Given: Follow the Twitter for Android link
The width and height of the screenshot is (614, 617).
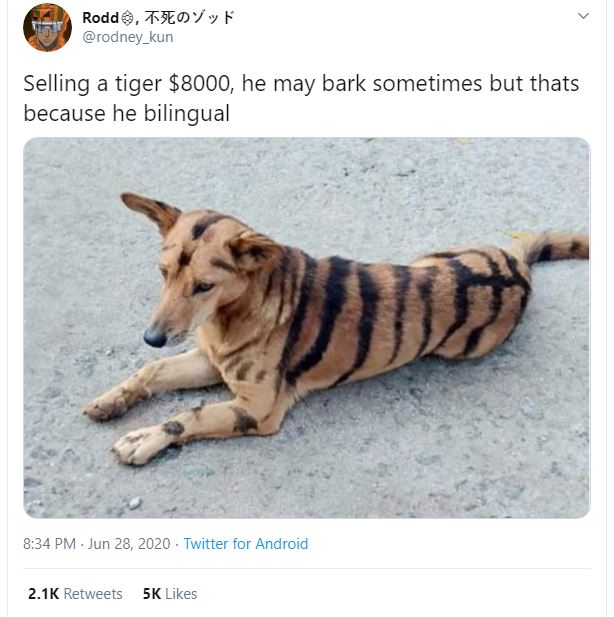Looking at the screenshot, I should 246,544.
